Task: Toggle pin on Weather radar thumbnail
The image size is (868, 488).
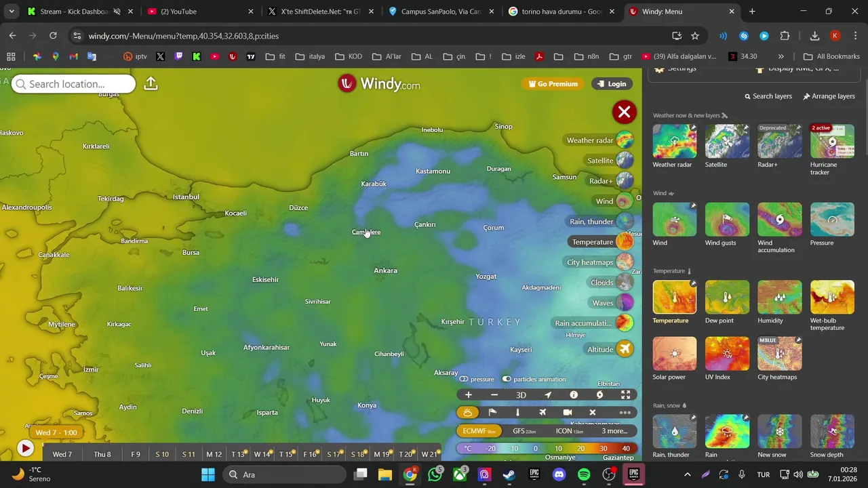Action: coord(693,127)
